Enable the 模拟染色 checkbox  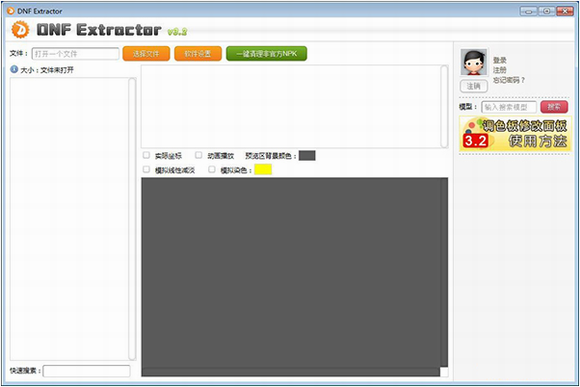click(x=212, y=169)
